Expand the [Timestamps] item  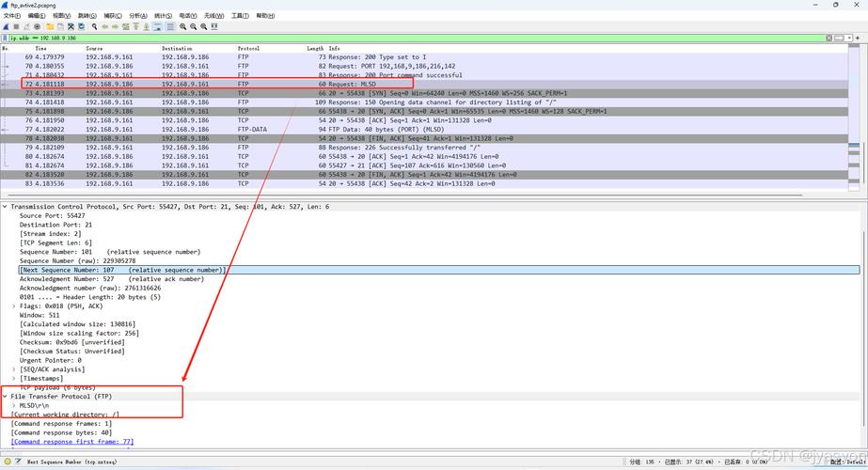pos(14,379)
